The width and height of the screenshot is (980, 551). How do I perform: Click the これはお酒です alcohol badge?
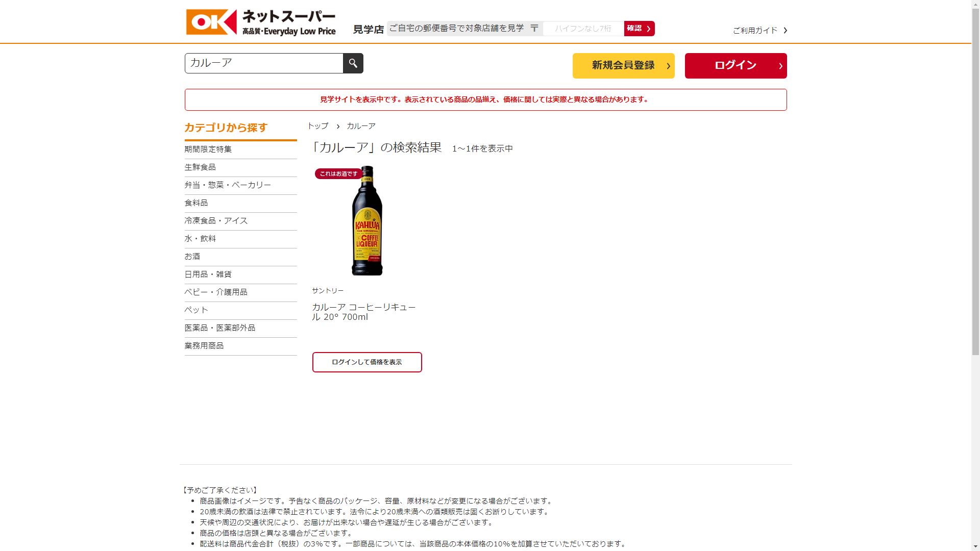click(338, 174)
